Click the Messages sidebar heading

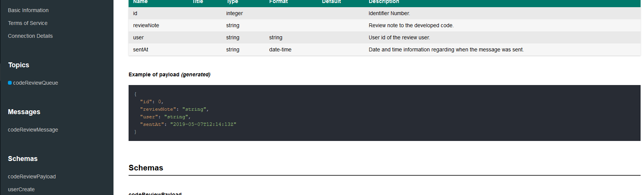point(24,112)
